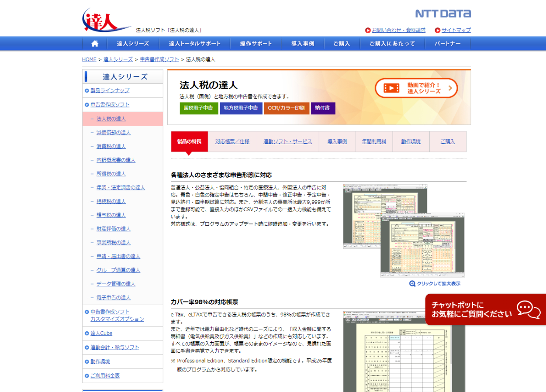Click the OCR/カラー印刷 orange badge
The width and height of the screenshot is (546, 392).
[x=286, y=108]
